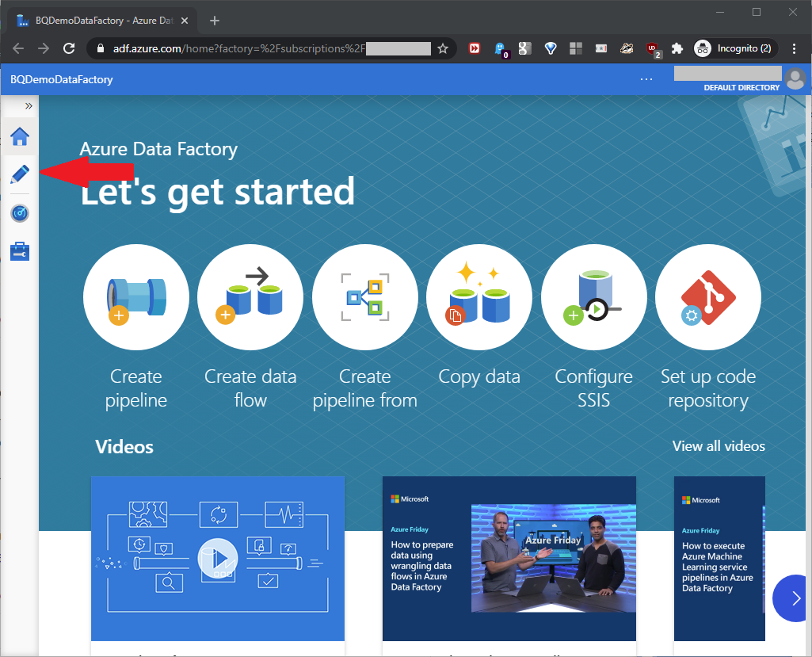This screenshot has height=657, width=812.
Task: Open the Home icon in the left sidebar
Action: tap(20, 137)
